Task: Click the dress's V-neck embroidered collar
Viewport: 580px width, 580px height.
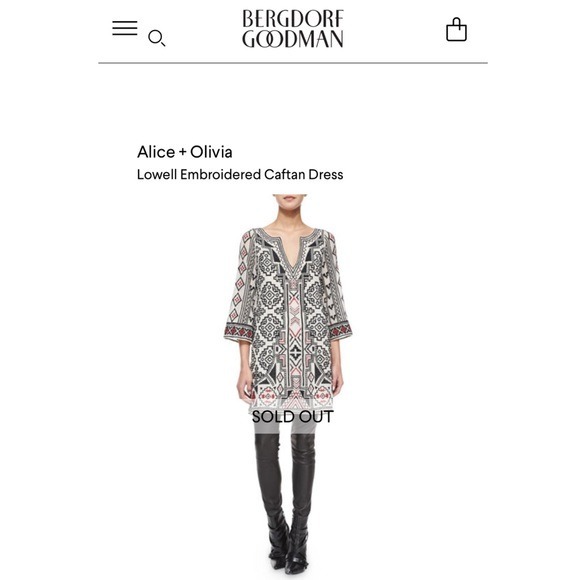Action: 289,255
